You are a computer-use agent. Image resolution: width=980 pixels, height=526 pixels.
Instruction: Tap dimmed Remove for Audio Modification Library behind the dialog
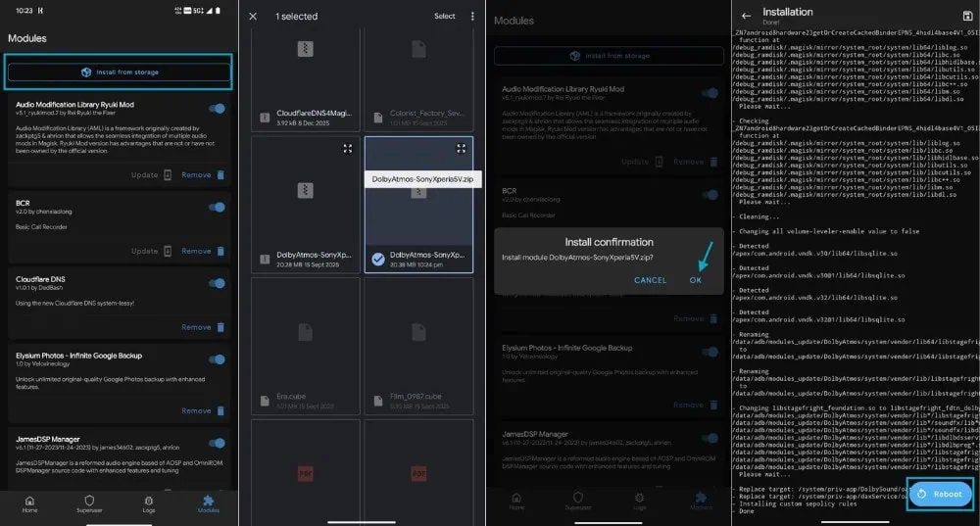[x=695, y=162]
